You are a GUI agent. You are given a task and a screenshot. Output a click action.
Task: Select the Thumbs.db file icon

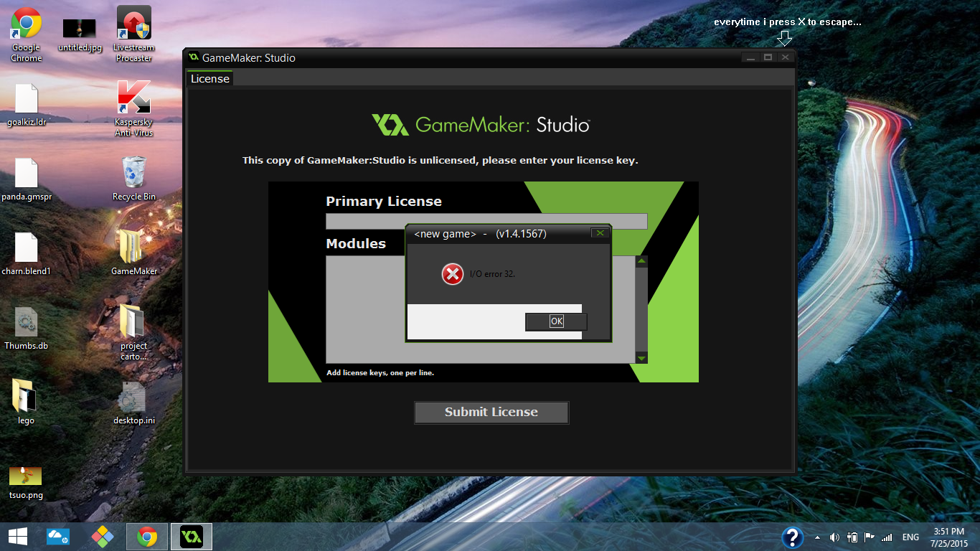point(26,329)
